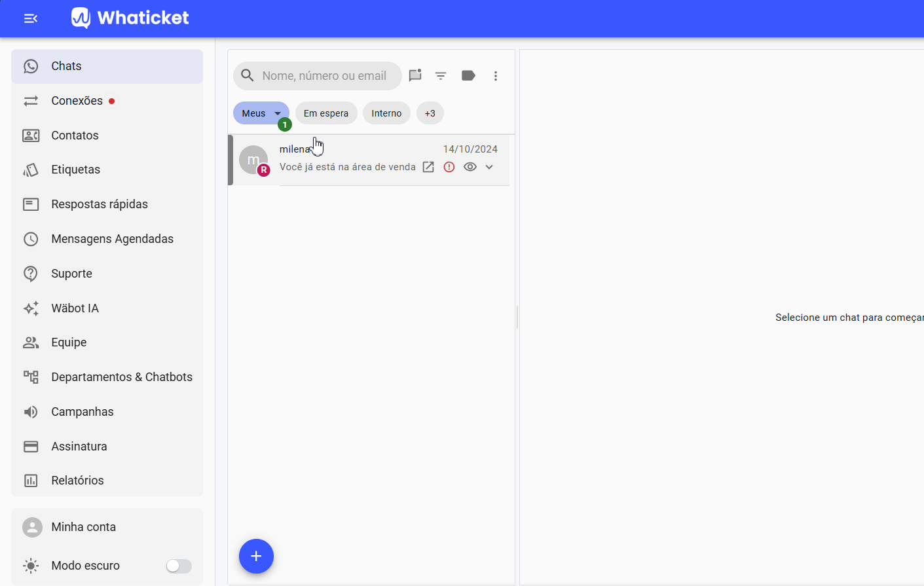Open Etiquetas section
Screen dimensions: 924x586
coord(107,170)
